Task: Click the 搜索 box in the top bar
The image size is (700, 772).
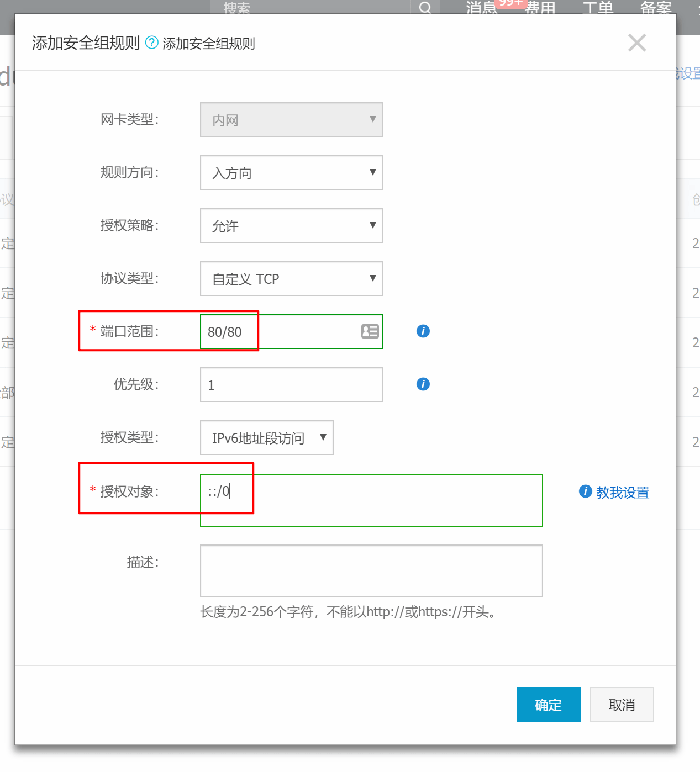Action: (x=310, y=8)
